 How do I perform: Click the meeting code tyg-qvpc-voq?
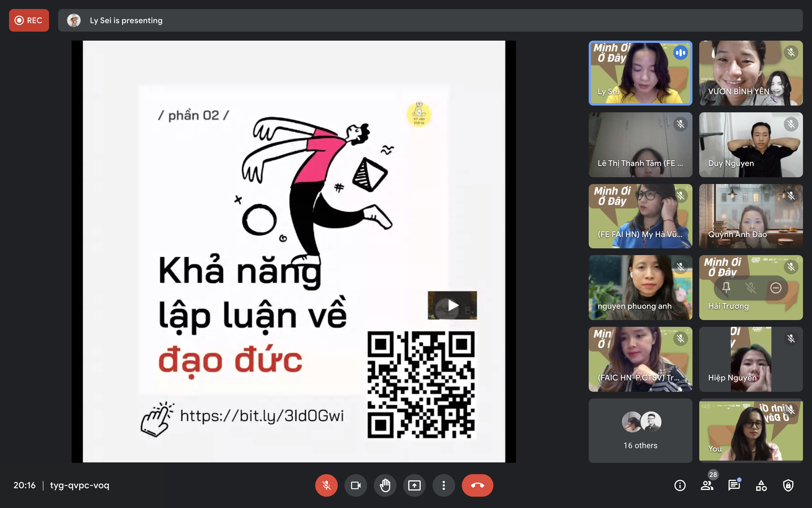click(80, 485)
